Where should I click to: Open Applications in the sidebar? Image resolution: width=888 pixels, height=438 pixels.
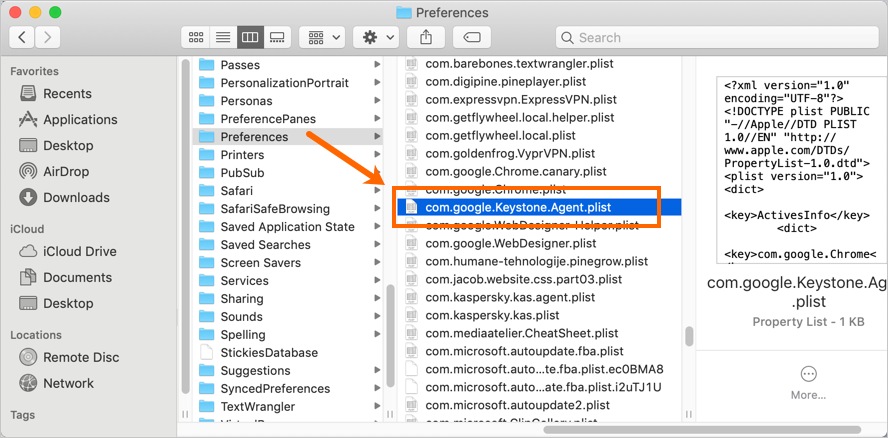click(67, 120)
